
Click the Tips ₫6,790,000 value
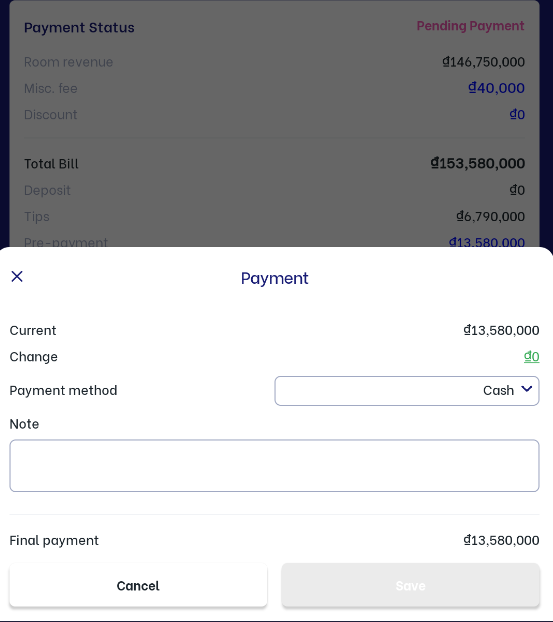tap(490, 216)
